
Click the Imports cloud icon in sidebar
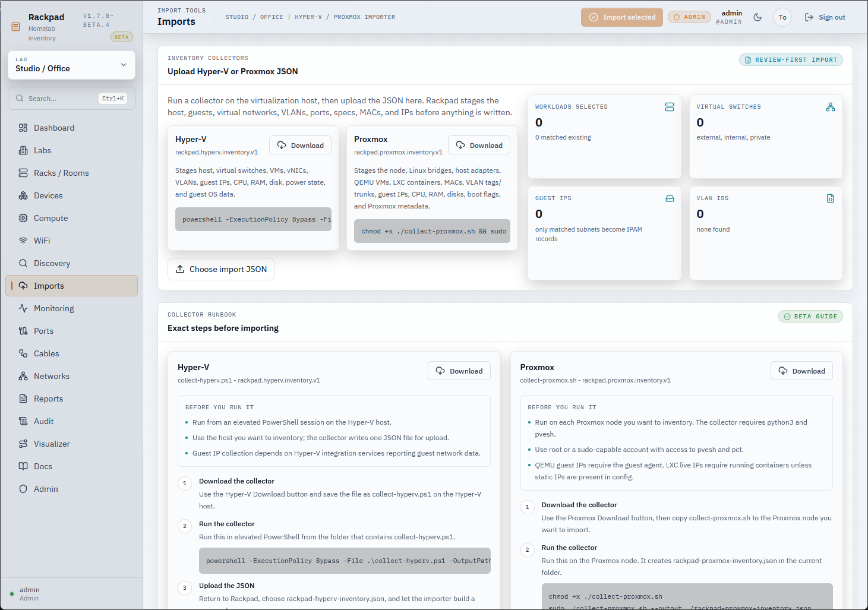point(23,286)
